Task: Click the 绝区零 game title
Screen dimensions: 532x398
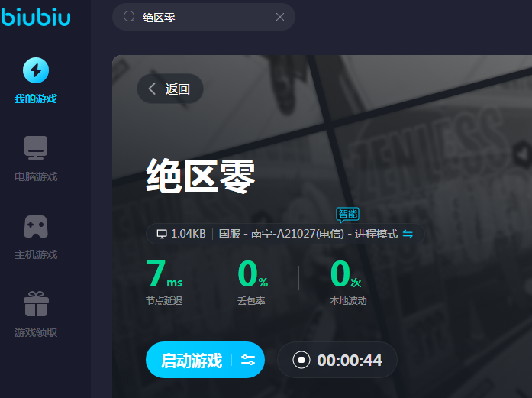Action: pyautogui.click(x=201, y=176)
